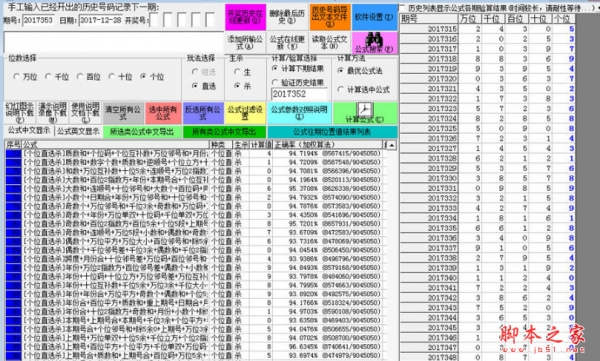The width and height of the screenshot is (600, 361).
Task: Select the 万位 radio button
Action: pos(25,77)
